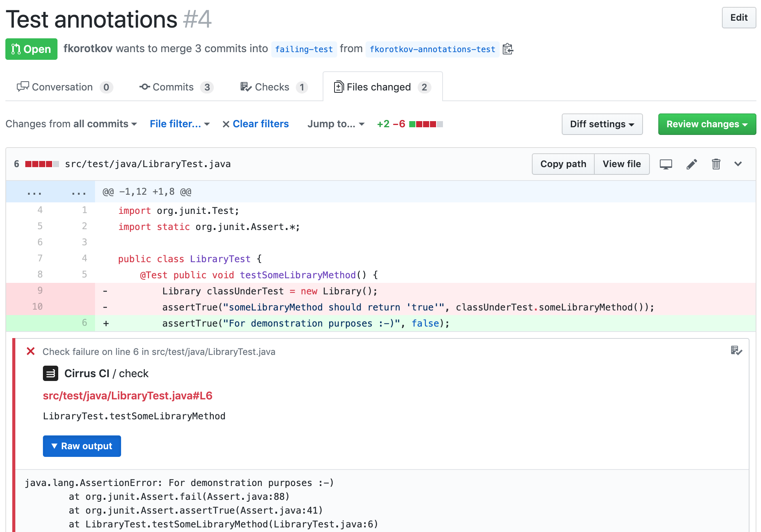Collapse the LibraryTest.java file diff chevron
This screenshot has width=761, height=532.
(x=738, y=164)
